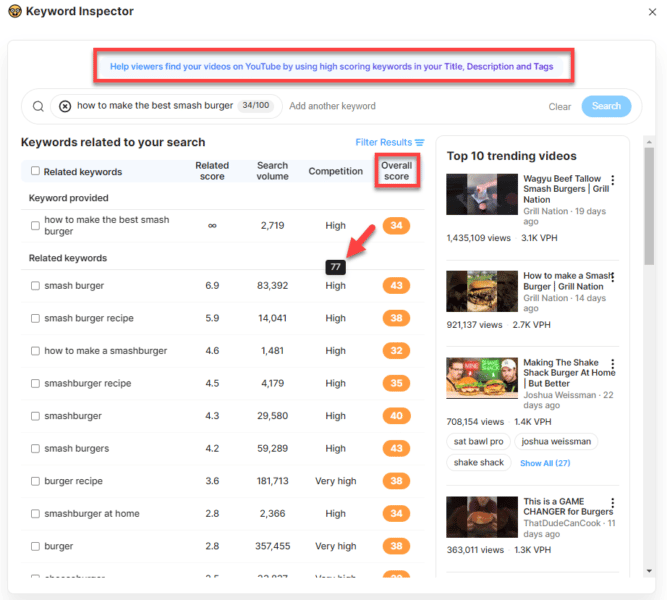Check the 'burger recipe' keyword
This screenshot has height=600, width=667.
coord(35,481)
